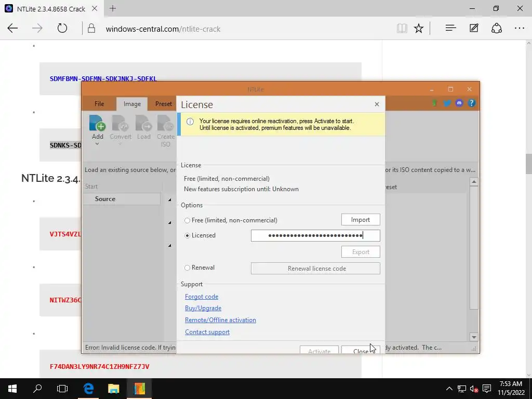Open the Hub lines icon
This screenshot has height=399, width=532.
450,28
